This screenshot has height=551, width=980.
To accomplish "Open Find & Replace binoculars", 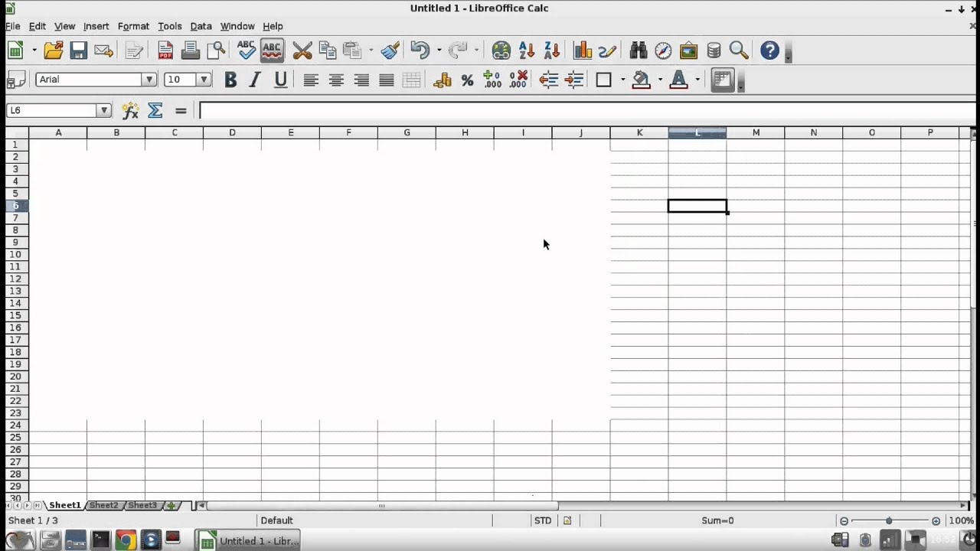I will (639, 51).
